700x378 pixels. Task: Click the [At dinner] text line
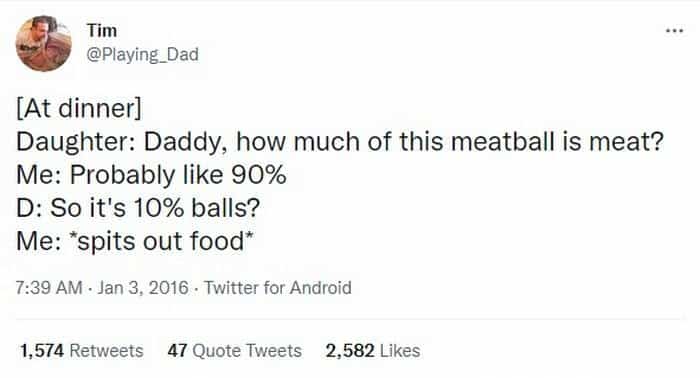click(x=79, y=108)
